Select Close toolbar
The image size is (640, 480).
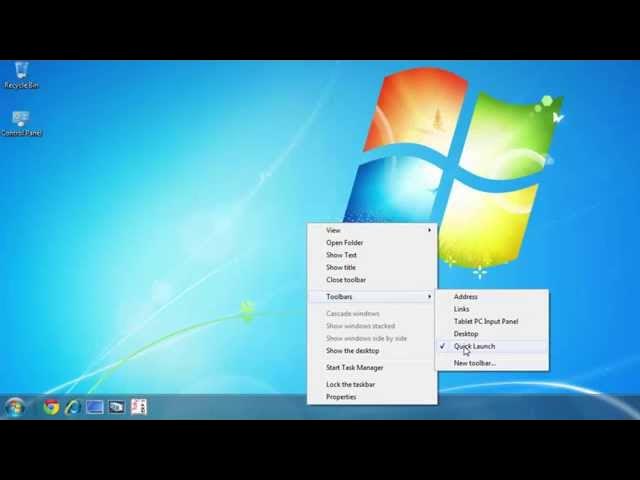click(x=372, y=280)
